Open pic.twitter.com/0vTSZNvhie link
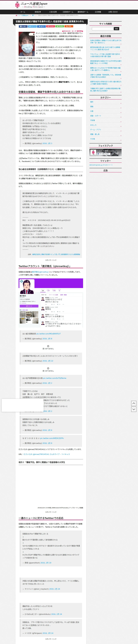The width and height of the screenshot is (138, 644). click(55, 378)
